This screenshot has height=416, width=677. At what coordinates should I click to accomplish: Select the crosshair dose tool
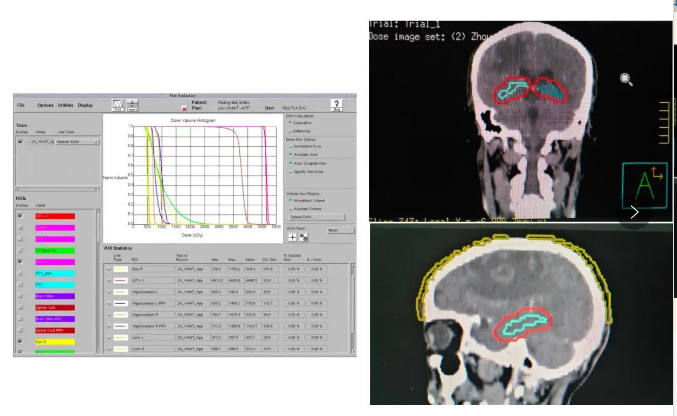click(x=292, y=236)
